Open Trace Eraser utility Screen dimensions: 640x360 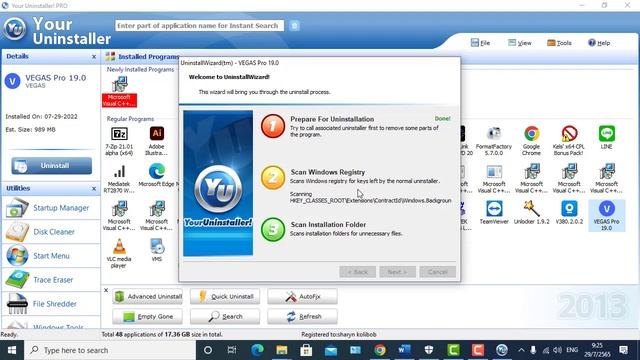click(x=51, y=280)
